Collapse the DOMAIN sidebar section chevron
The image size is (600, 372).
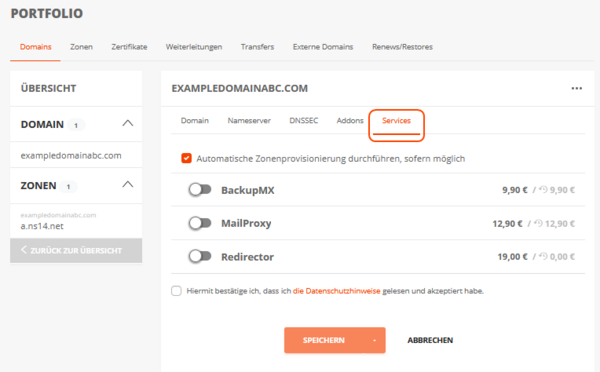click(127, 124)
